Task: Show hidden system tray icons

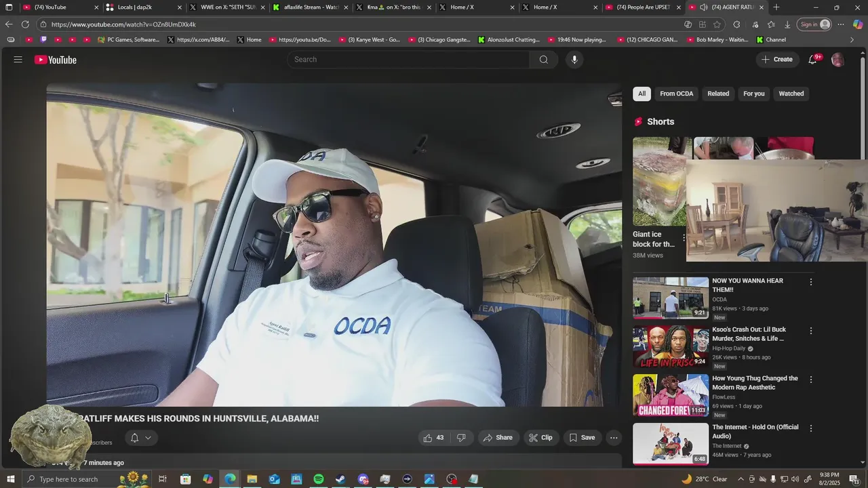Action: coord(741,479)
